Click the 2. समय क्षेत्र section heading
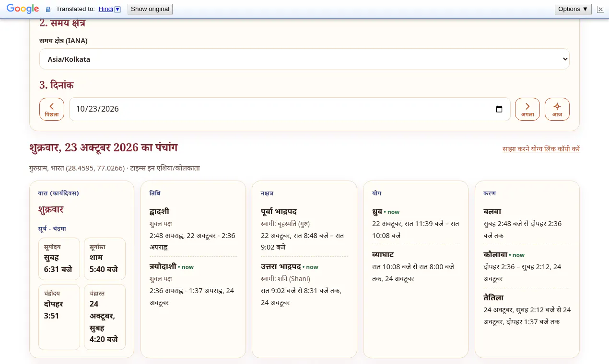 click(x=62, y=23)
